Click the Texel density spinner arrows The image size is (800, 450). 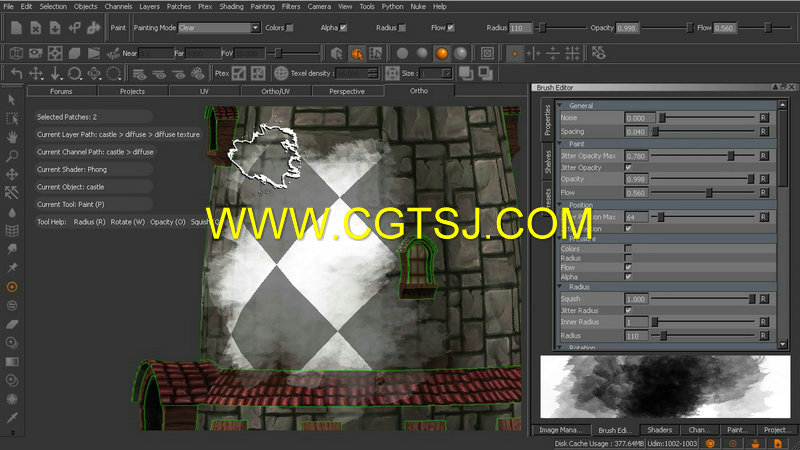[373, 73]
